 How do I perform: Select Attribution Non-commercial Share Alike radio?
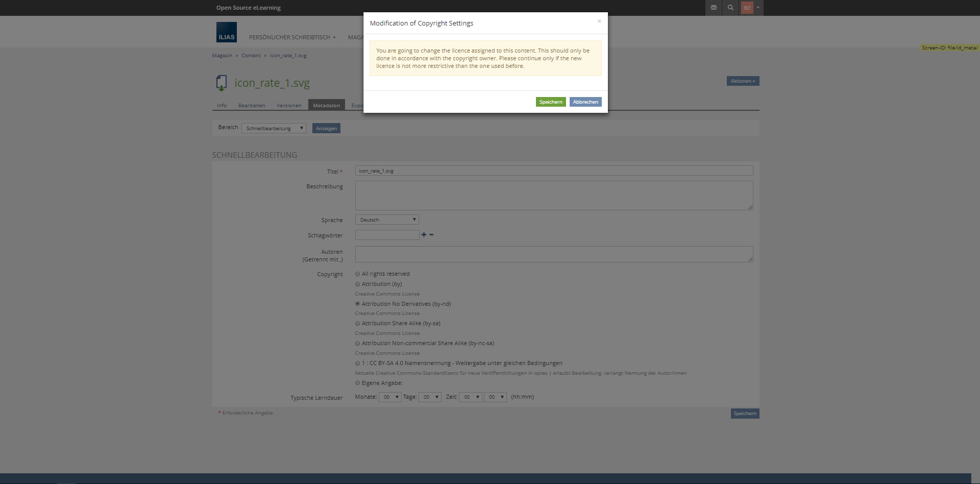click(x=357, y=344)
